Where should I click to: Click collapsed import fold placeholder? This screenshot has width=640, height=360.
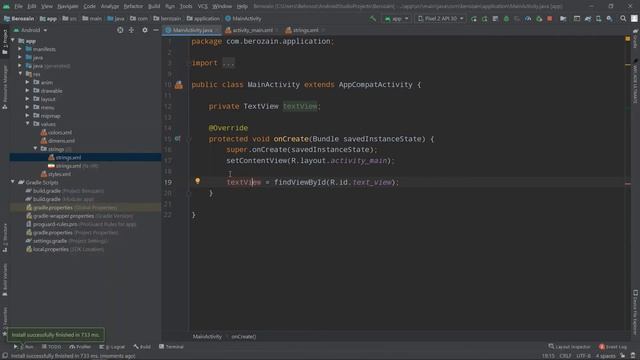tap(229, 63)
